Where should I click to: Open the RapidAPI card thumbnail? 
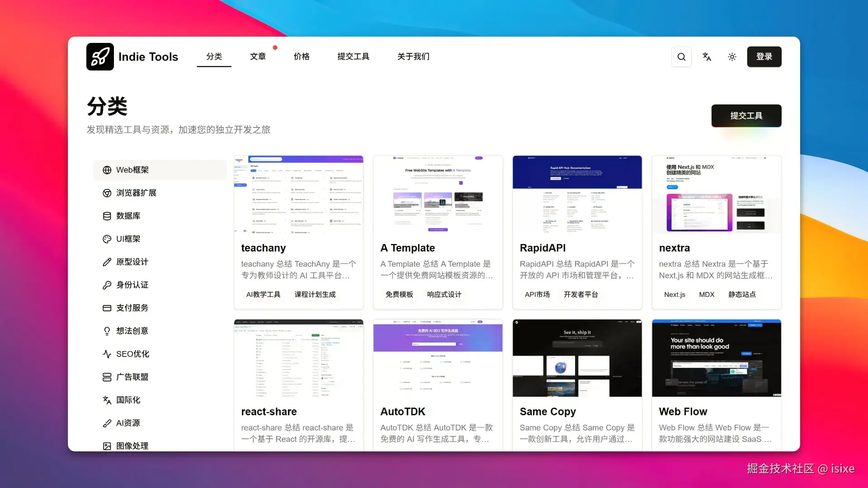577,194
